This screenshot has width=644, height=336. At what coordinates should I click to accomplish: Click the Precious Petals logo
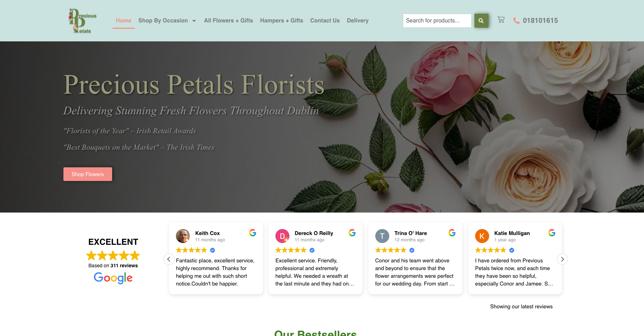83,21
